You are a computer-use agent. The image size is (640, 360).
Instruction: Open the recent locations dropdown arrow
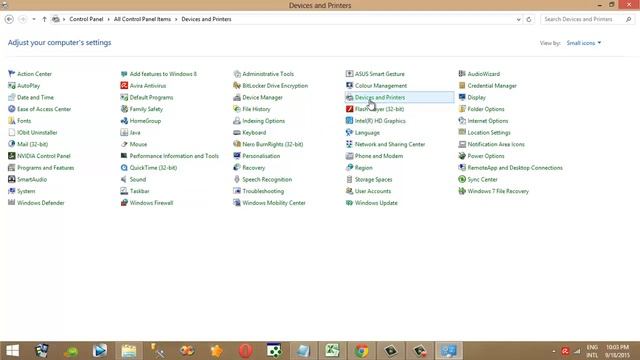tap(34, 19)
